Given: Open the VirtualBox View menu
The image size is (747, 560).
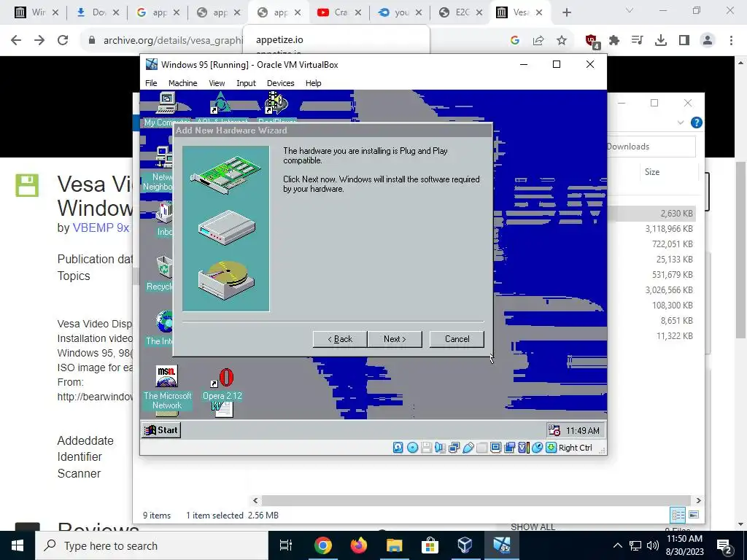Looking at the screenshot, I should 217,83.
